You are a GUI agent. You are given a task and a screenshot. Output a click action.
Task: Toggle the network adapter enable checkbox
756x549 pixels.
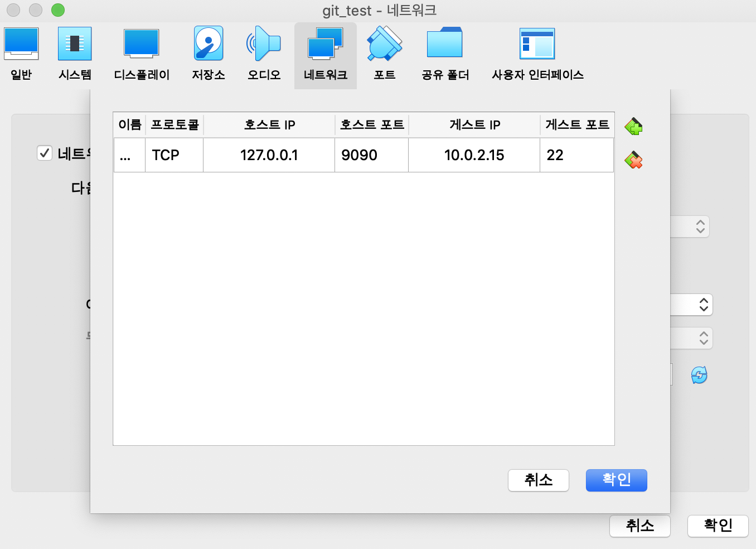(x=45, y=153)
